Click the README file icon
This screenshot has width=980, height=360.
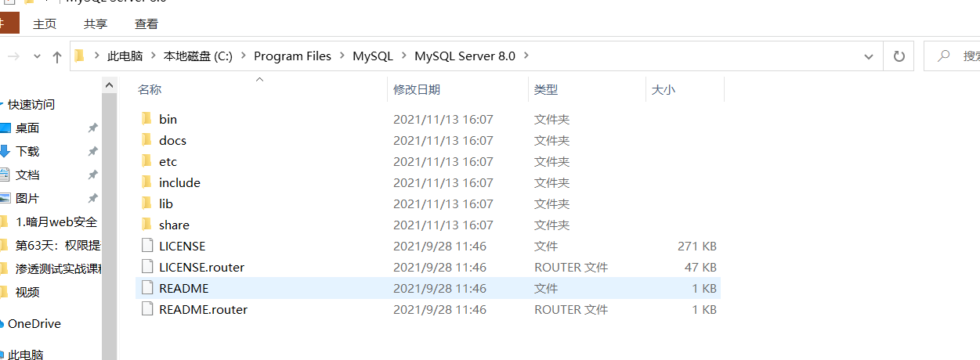146,288
